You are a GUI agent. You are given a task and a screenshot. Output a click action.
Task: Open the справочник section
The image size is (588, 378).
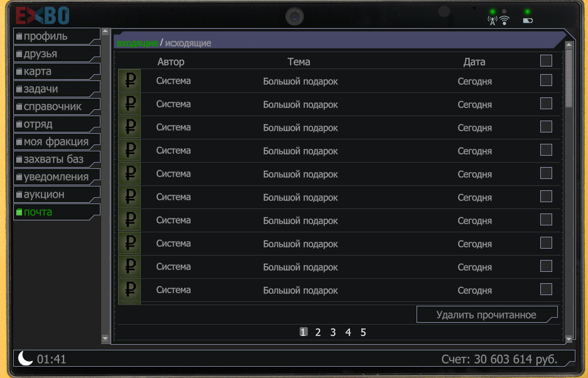tap(57, 107)
